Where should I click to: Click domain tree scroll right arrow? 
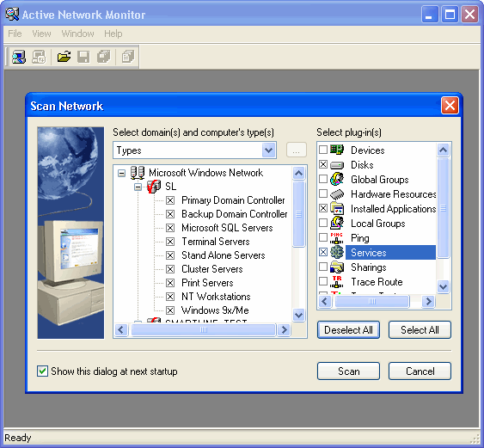click(284, 329)
